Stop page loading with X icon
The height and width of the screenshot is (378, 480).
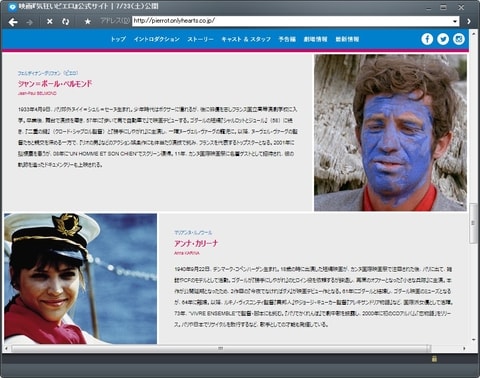[x=50, y=22]
